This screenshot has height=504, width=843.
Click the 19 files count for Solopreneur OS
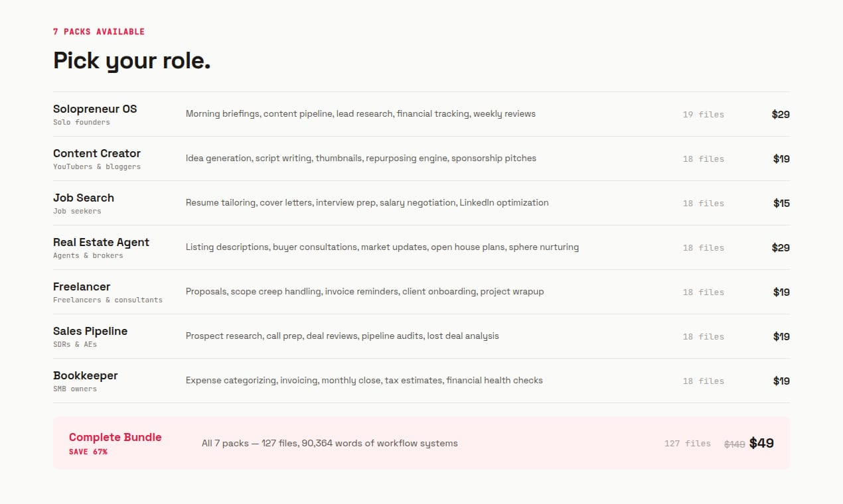[704, 114]
